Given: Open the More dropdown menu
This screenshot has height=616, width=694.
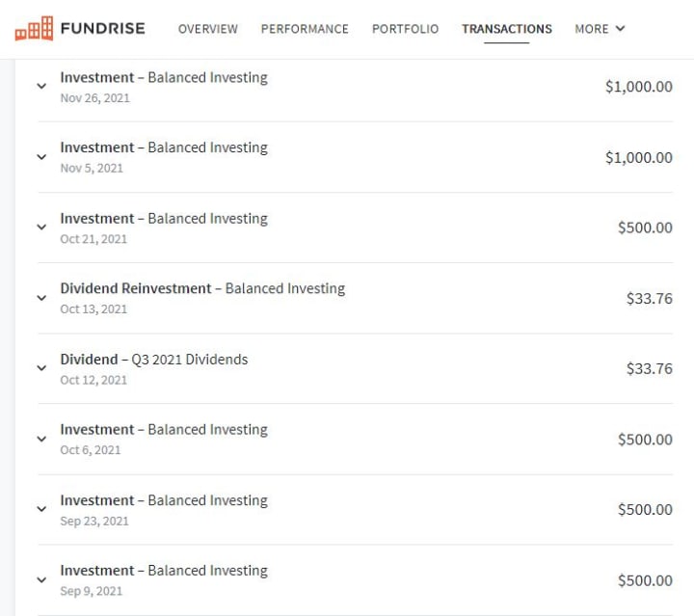Looking at the screenshot, I should 600,29.
